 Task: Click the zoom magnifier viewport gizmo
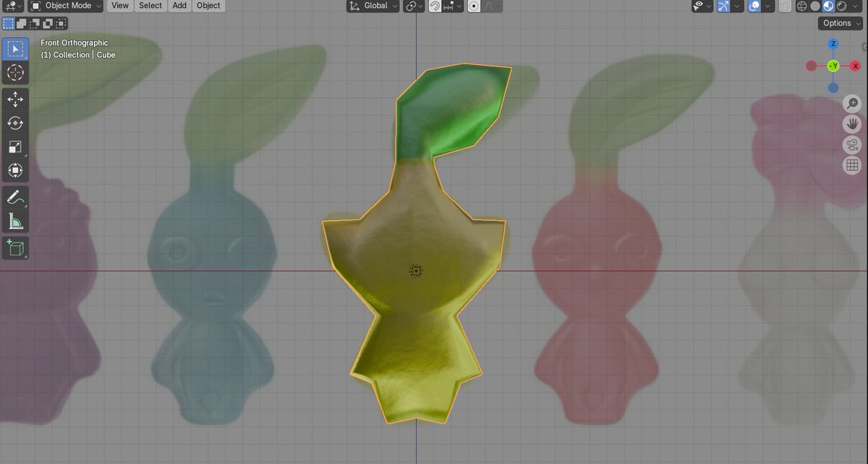(x=852, y=105)
